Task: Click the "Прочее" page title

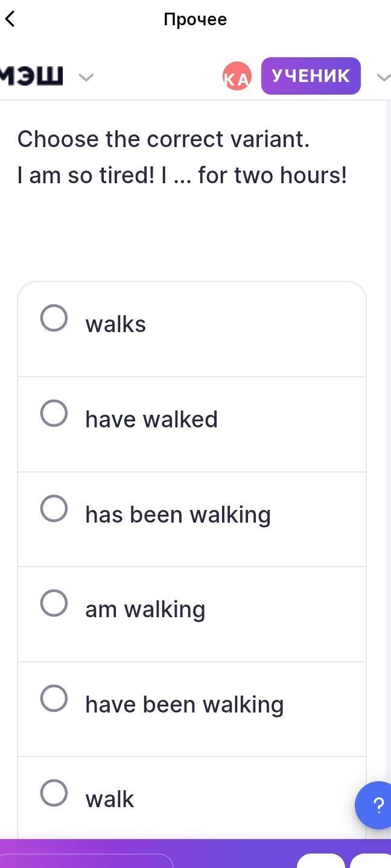Action: click(x=195, y=19)
